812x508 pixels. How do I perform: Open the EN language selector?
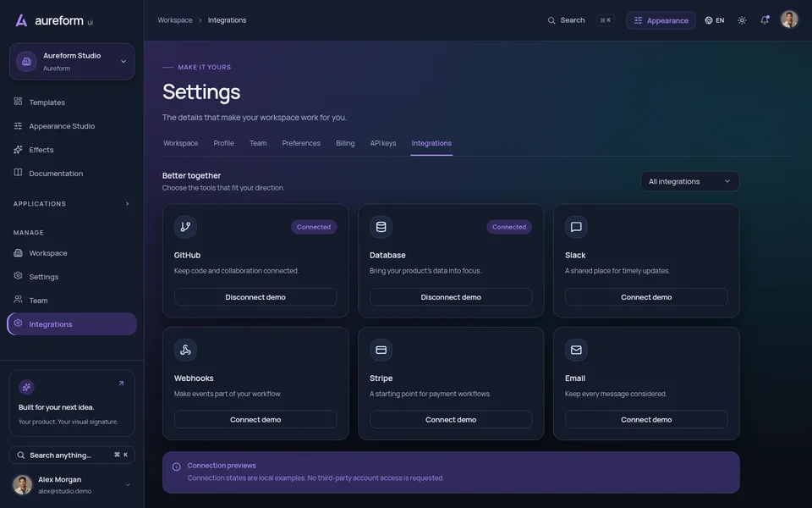715,20
